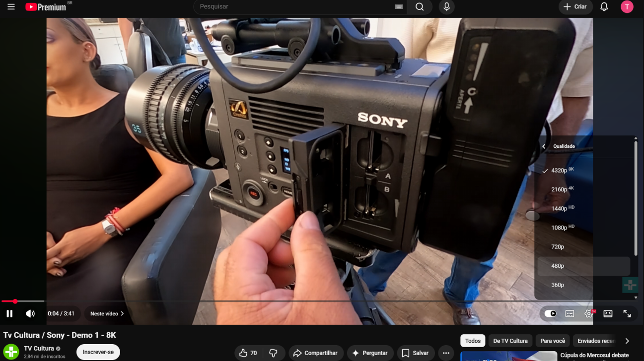Open the account avatar menu
The image size is (644, 361).
click(x=627, y=7)
